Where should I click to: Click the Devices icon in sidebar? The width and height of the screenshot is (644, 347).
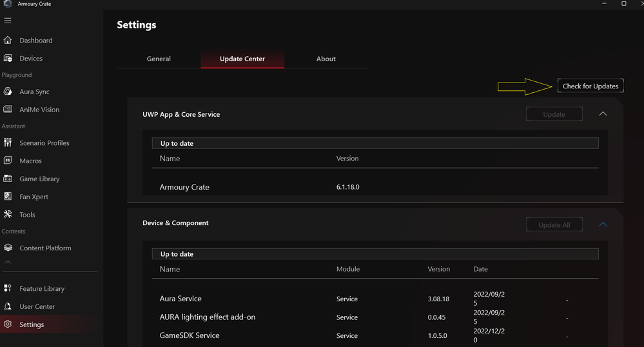[x=7, y=58]
